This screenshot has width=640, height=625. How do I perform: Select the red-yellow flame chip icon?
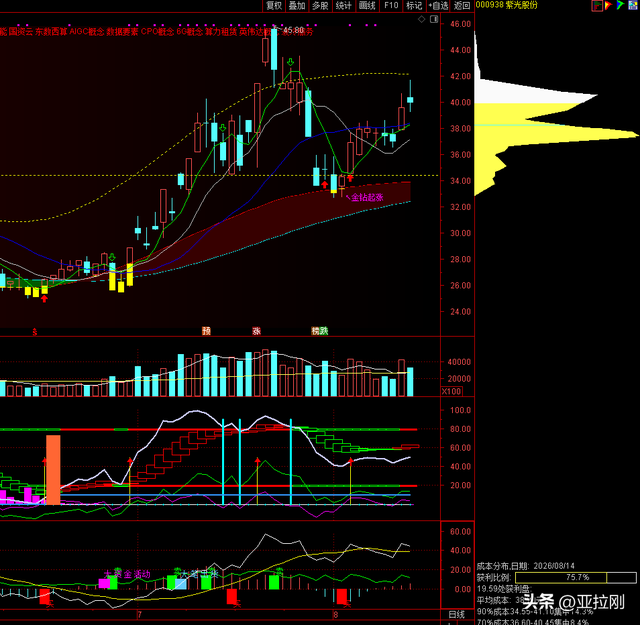click(608, 5)
